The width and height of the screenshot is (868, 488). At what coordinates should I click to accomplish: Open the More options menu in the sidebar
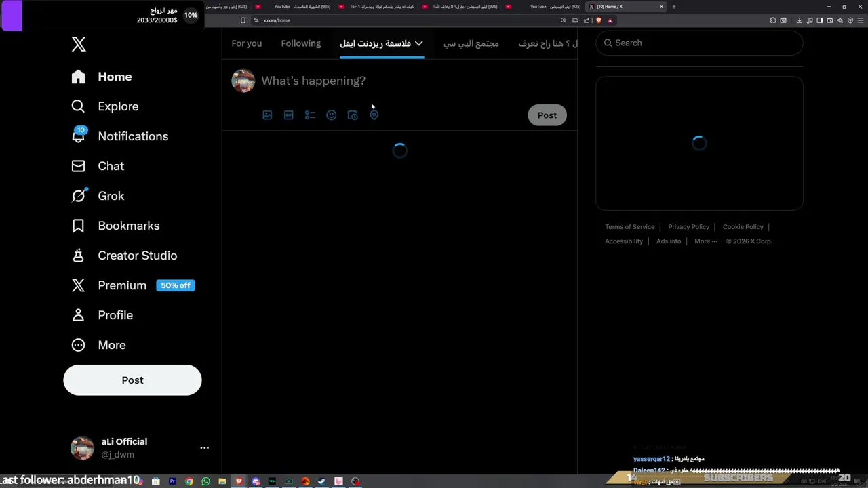[99, 345]
